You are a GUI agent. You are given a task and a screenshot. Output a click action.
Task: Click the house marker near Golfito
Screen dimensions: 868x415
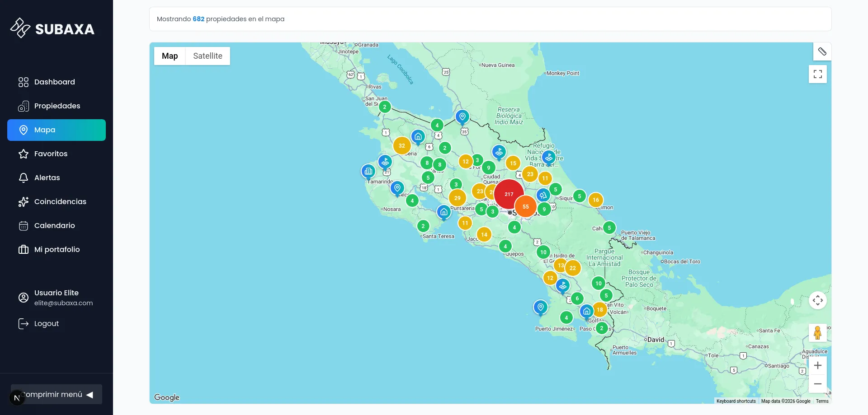586,312
